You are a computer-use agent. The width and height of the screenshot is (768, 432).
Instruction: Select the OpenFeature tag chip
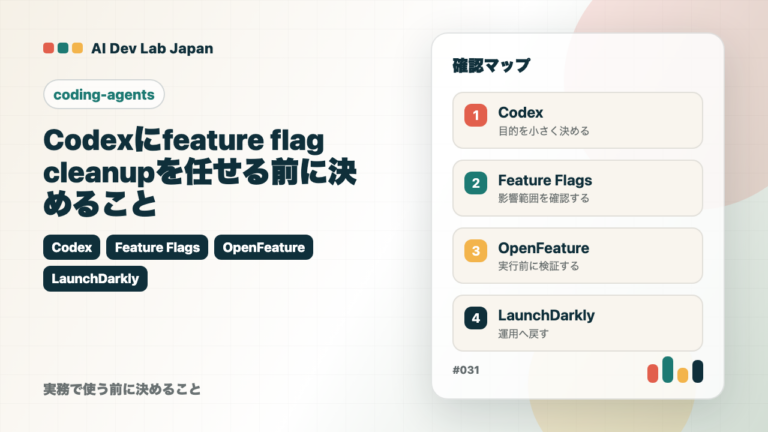click(264, 247)
